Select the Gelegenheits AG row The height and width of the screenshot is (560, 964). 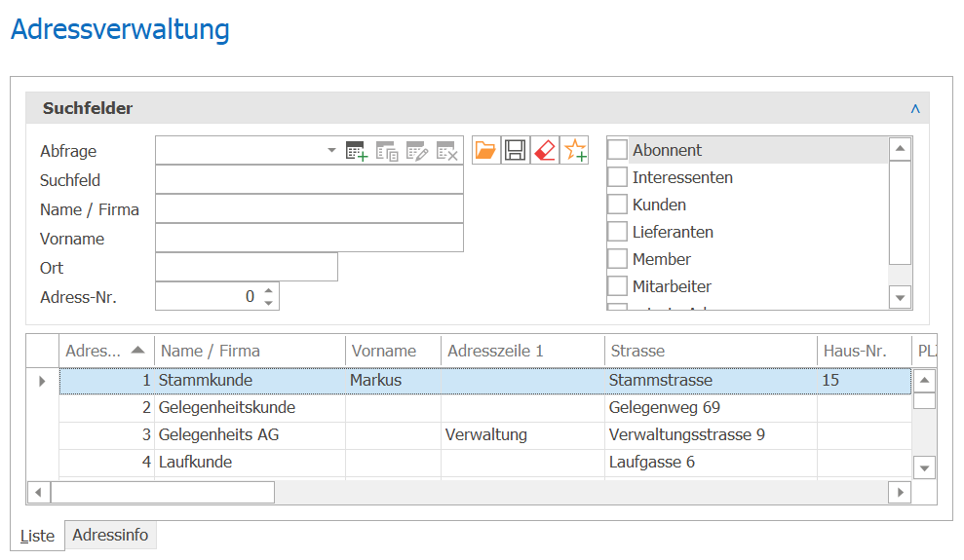(485, 434)
